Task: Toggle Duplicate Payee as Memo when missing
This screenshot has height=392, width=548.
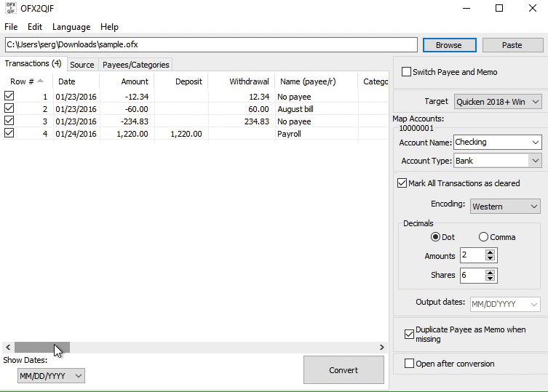Action: point(409,335)
